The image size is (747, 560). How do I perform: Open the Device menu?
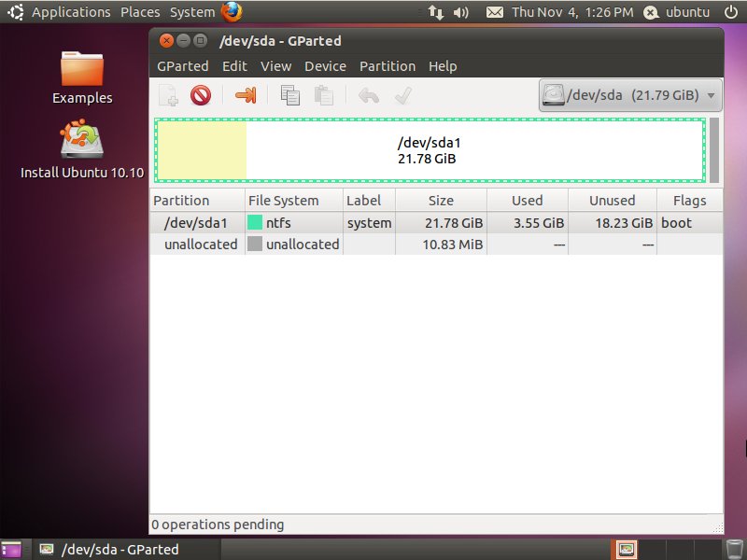(325, 66)
